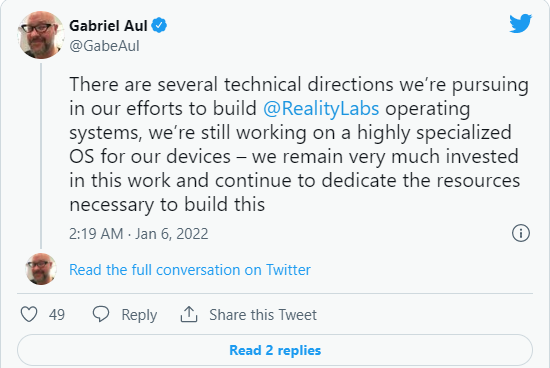
Task: Like the tweet with the heart icon
Action: tap(29, 314)
